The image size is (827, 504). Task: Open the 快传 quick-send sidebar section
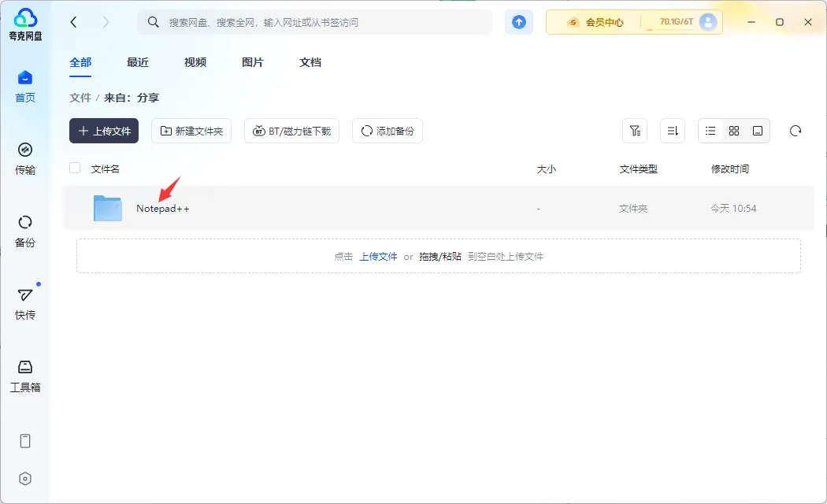24,304
